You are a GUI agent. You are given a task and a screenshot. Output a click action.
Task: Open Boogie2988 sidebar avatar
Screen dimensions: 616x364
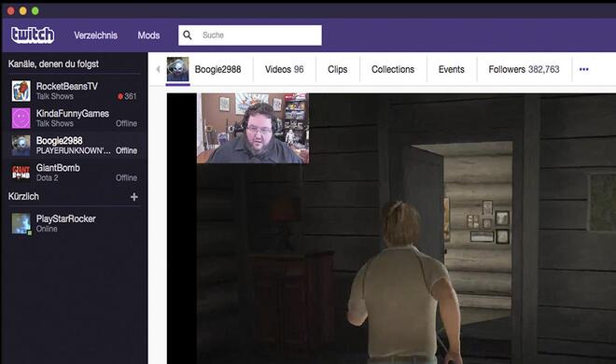[21, 146]
